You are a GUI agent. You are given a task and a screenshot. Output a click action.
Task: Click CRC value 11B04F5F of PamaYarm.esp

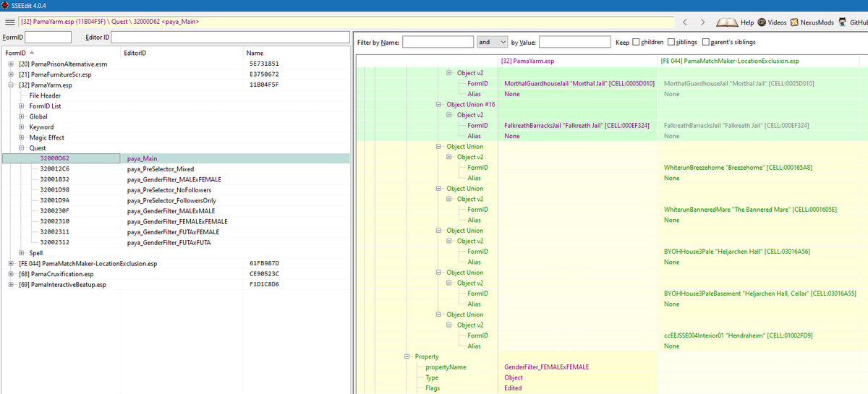click(x=264, y=85)
